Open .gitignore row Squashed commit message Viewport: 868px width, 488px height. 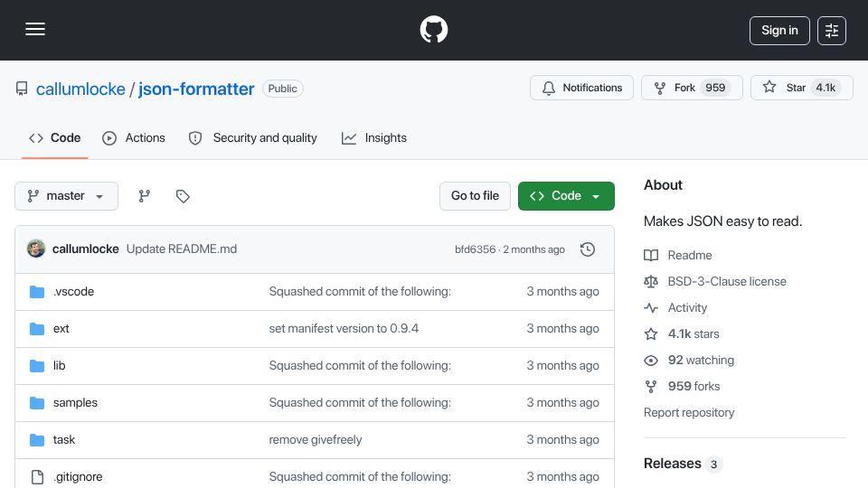[x=360, y=477]
